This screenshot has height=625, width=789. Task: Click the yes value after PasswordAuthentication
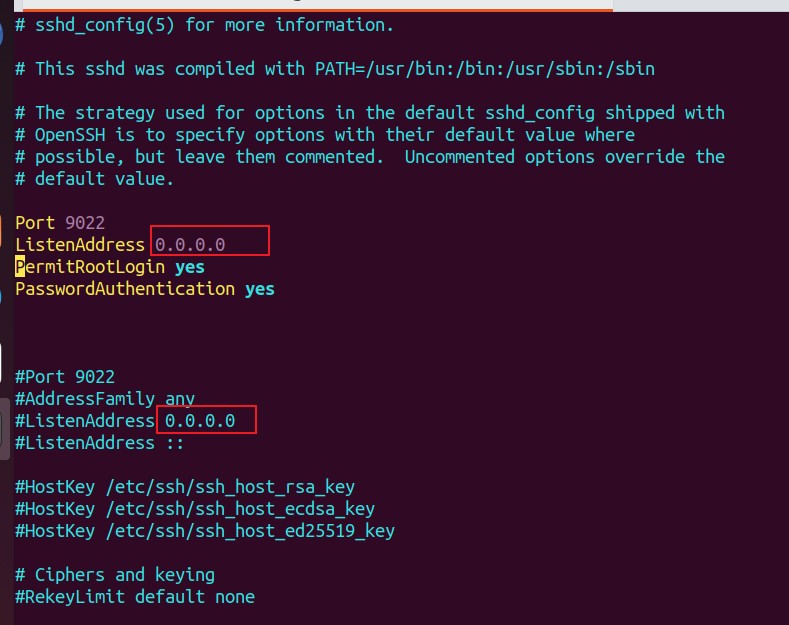tap(259, 289)
